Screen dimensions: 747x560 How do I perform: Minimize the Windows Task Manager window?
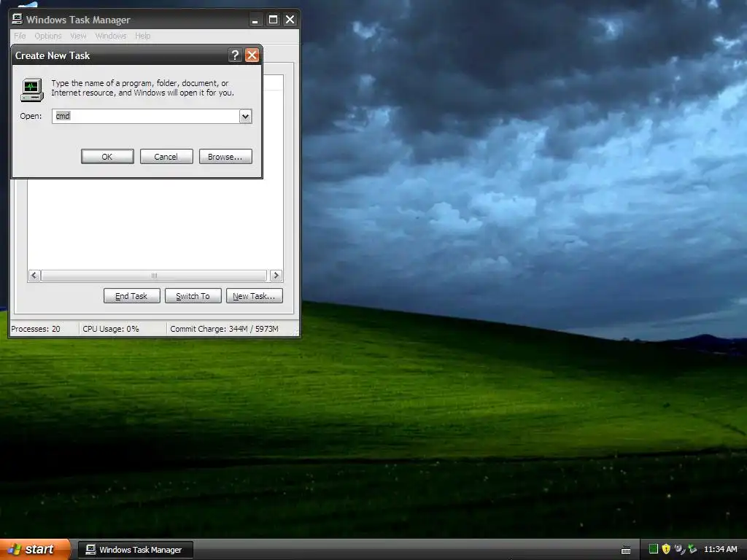(255, 20)
